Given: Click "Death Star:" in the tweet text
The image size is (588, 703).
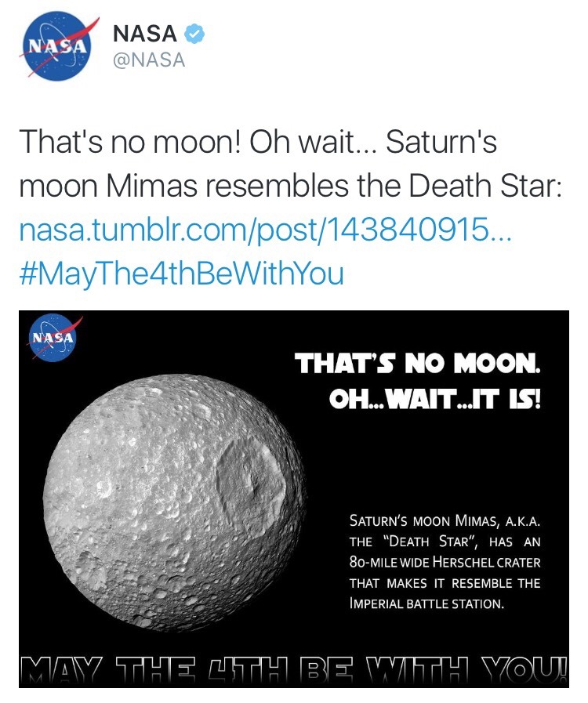Looking at the screenshot, I should (495, 187).
